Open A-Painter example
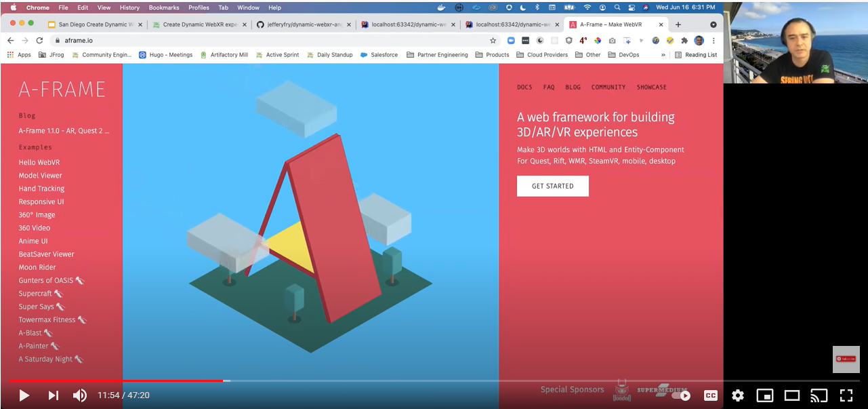 (39, 346)
